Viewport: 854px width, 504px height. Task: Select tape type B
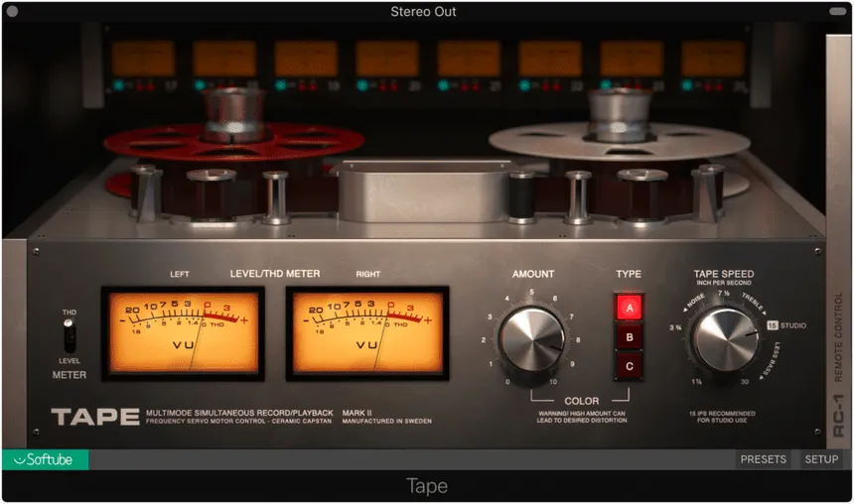[x=629, y=337]
